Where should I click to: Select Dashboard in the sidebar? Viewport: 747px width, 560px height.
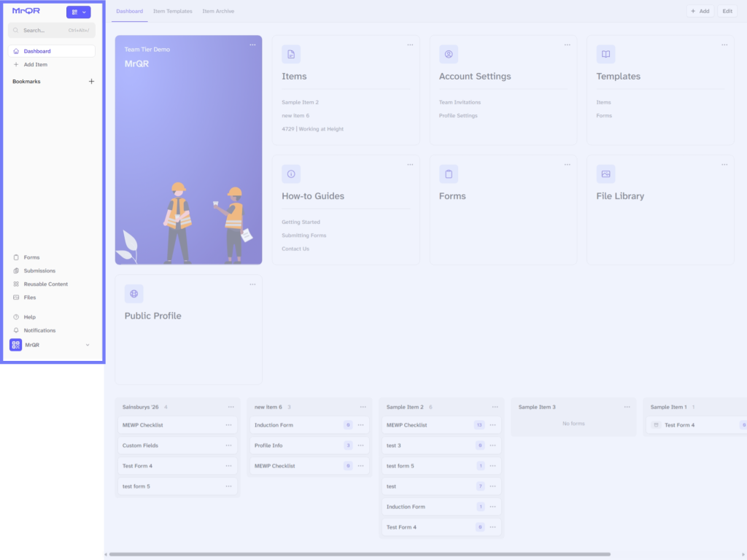coord(52,51)
